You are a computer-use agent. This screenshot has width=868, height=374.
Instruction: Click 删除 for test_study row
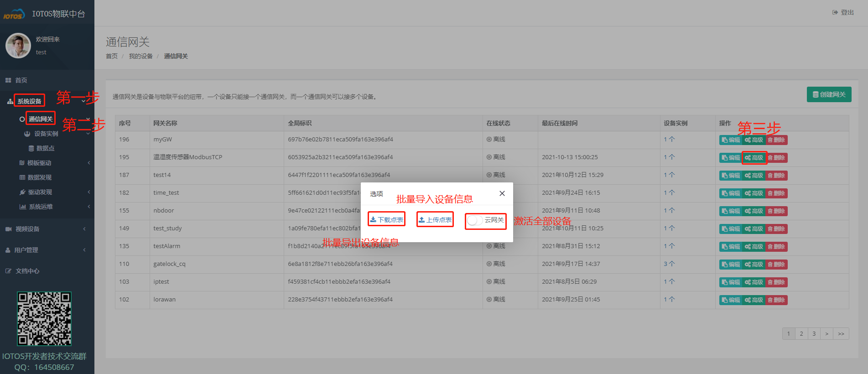(776, 229)
